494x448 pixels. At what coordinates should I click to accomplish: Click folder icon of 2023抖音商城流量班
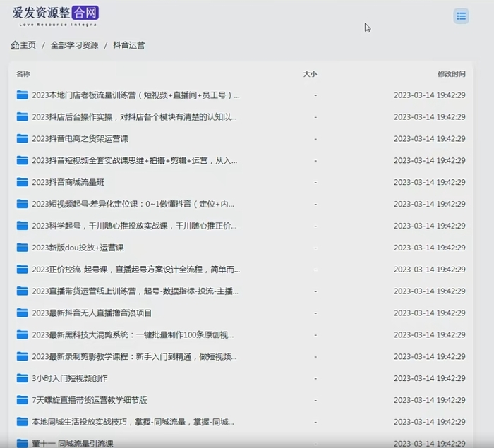click(22, 182)
